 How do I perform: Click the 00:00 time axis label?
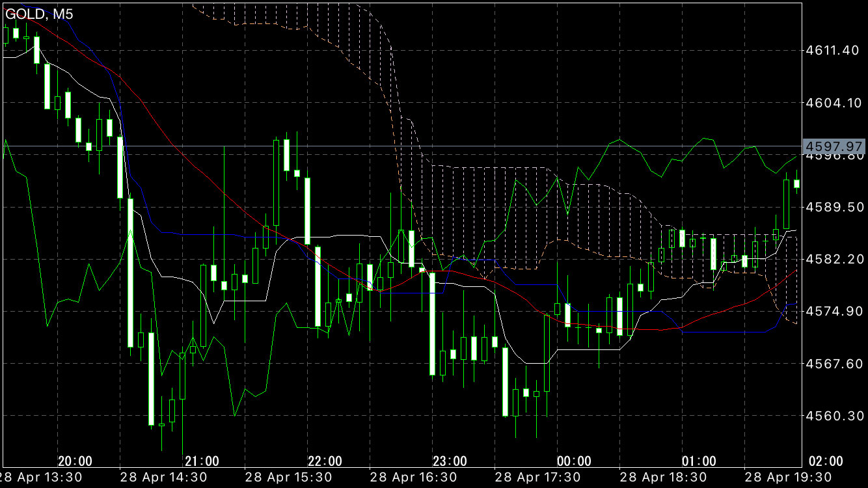(575, 461)
